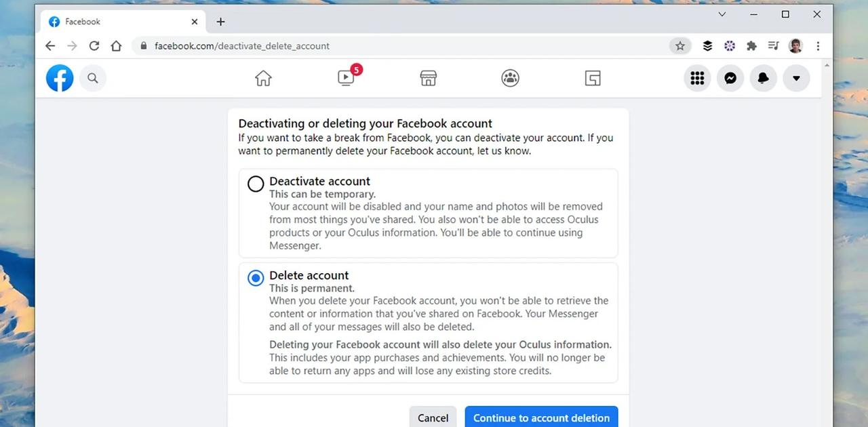Open the apps menu grid icon
Screen dimensions: 868x427
point(697,78)
